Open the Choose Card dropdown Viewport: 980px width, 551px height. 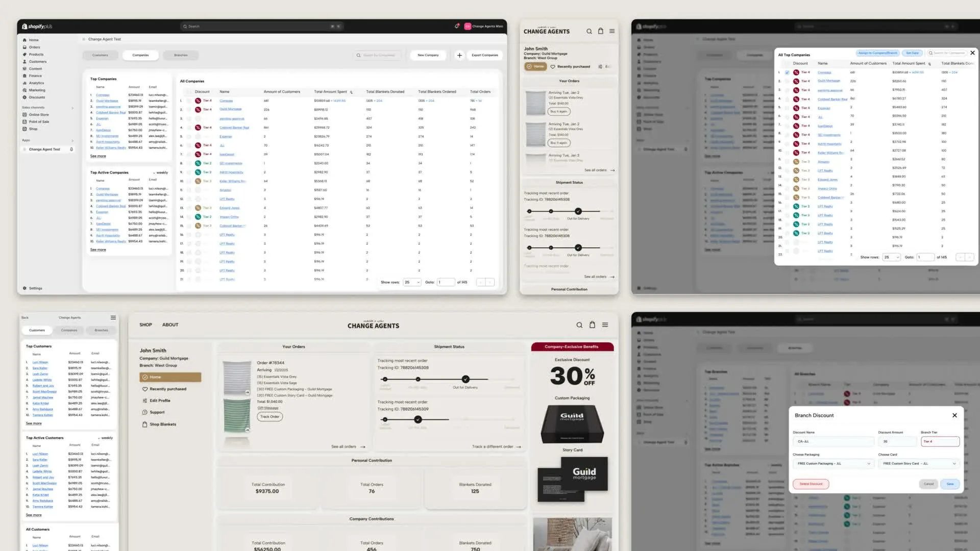point(919,464)
